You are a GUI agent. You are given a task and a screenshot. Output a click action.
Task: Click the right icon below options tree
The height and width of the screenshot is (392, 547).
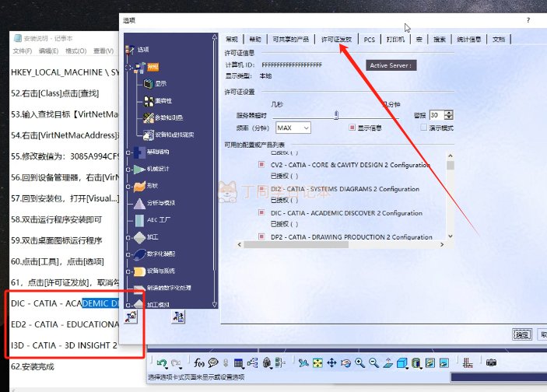178,317
